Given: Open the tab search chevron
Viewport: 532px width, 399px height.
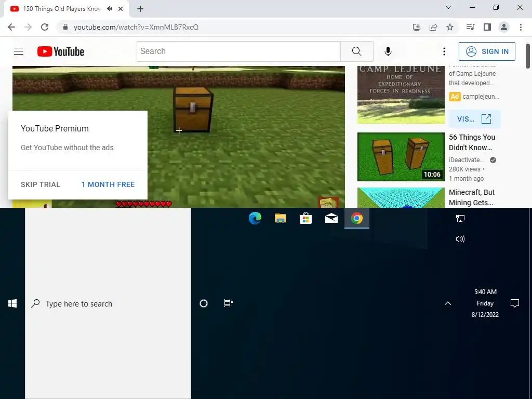Looking at the screenshot, I should pyautogui.click(x=448, y=7).
